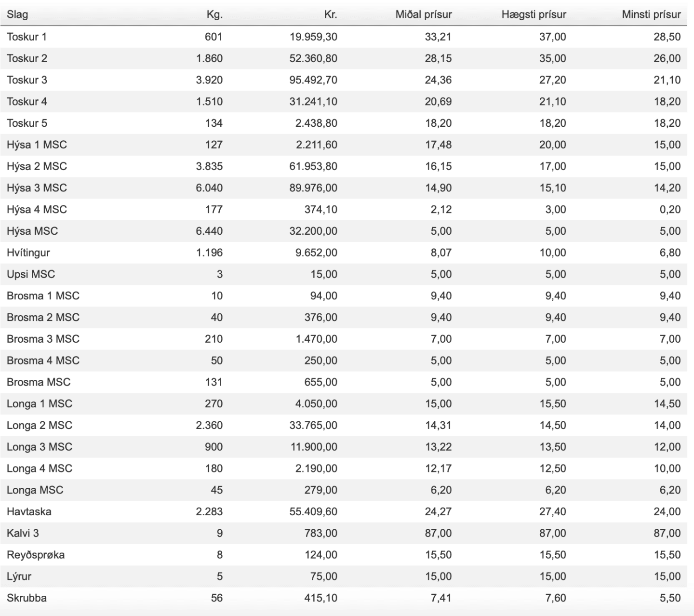The height and width of the screenshot is (616, 694).
Task: Select the Toskur 1 row label
Action: (x=27, y=37)
